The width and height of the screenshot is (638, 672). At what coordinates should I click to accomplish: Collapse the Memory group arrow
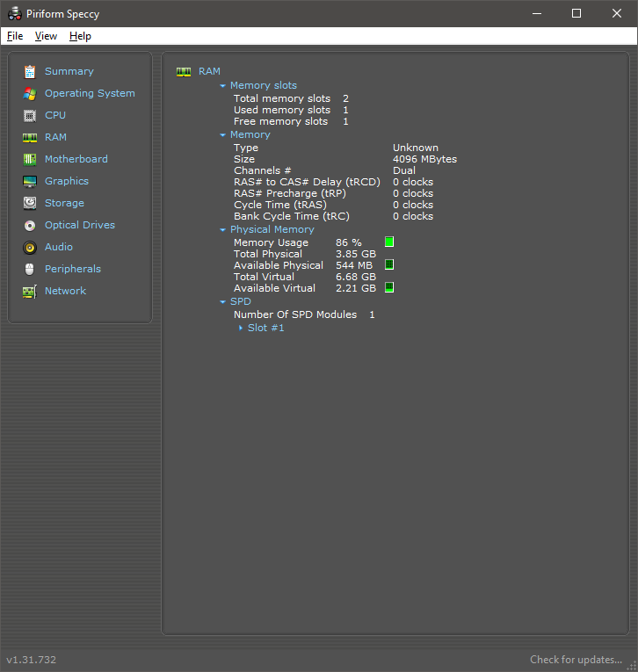[x=222, y=135]
